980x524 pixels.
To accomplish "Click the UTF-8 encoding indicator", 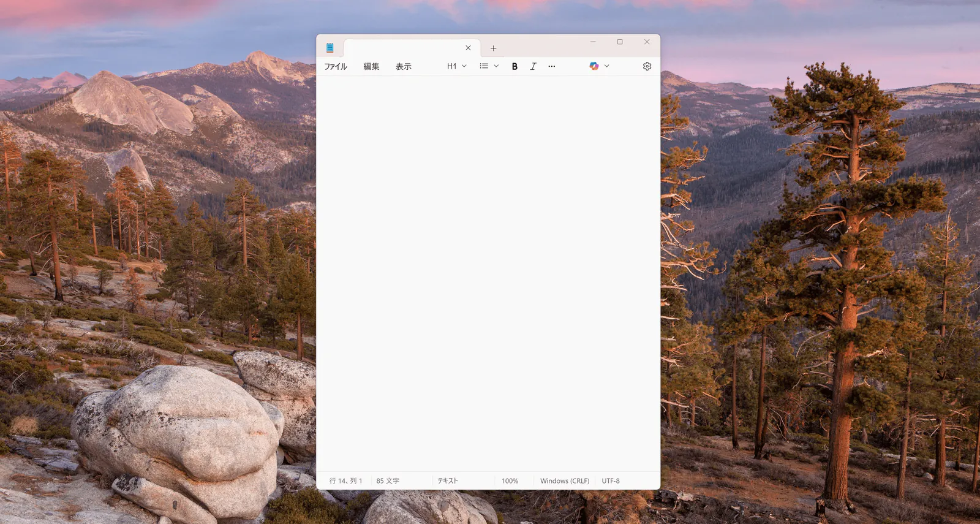I will [611, 481].
